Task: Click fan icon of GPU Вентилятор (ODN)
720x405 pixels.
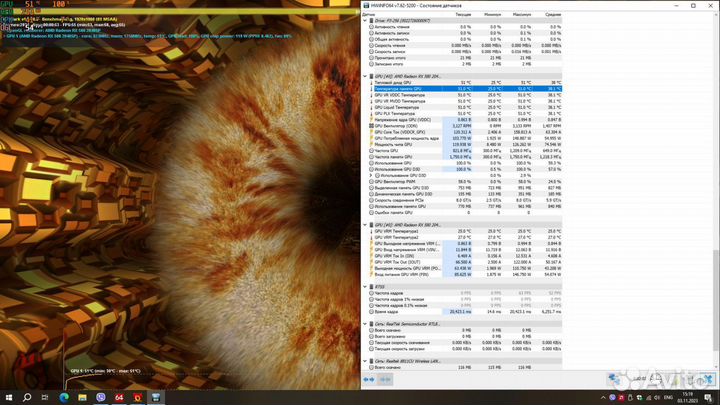Action: (371, 126)
